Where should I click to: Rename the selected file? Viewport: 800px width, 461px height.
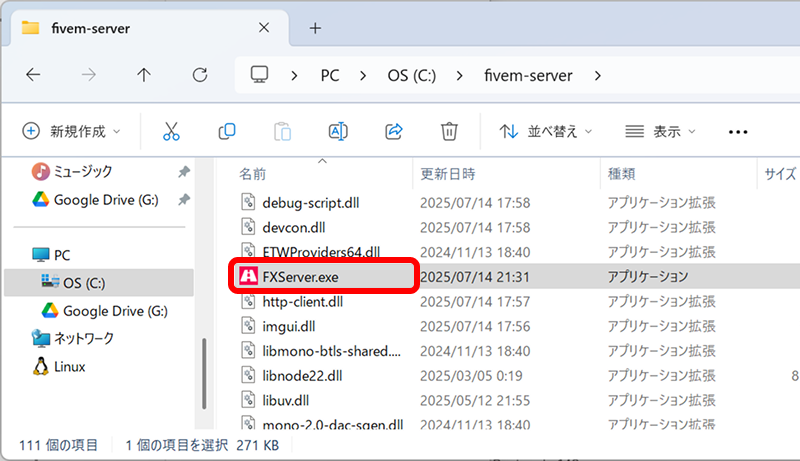[338, 132]
